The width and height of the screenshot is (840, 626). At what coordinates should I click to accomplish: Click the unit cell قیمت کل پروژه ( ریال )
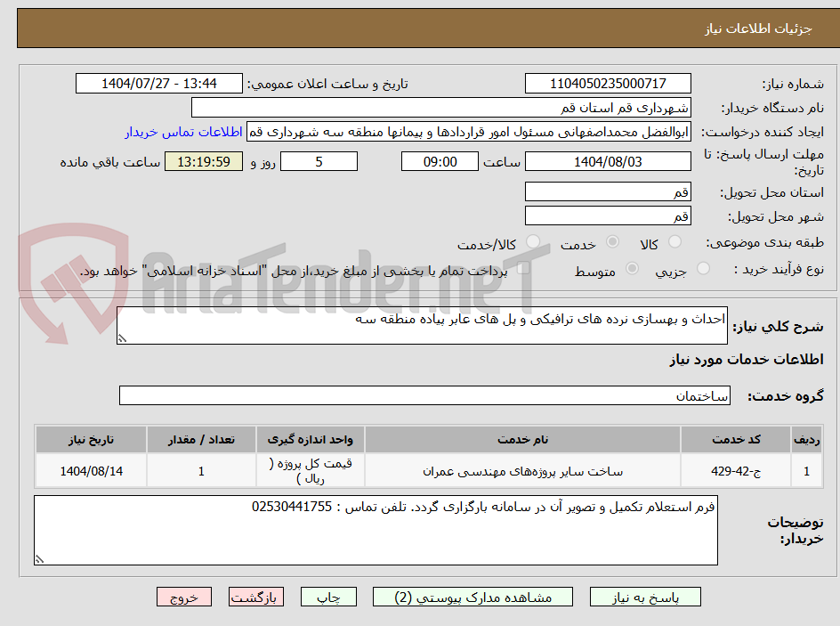[x=311, y=471]
